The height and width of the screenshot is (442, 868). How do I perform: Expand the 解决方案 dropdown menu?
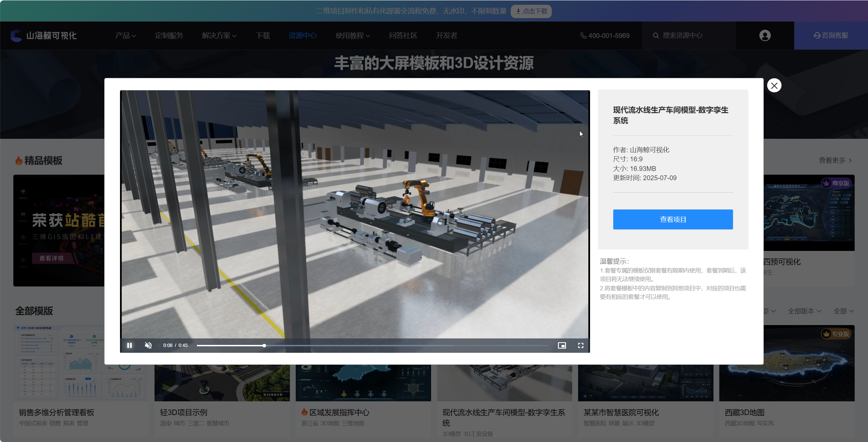[219, 36]
